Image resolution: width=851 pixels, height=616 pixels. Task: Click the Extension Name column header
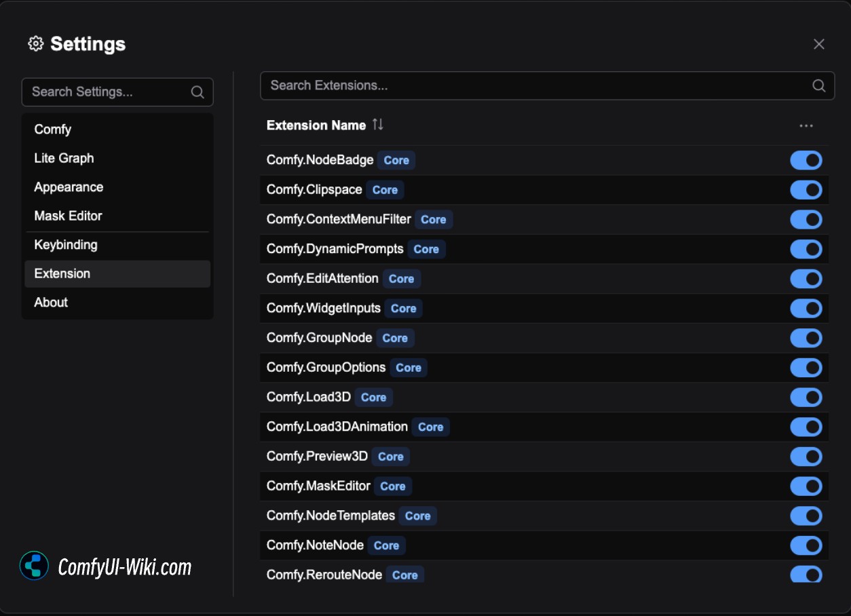click(316, 126)
